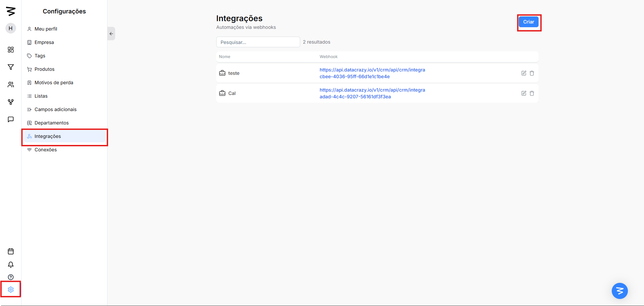Image resolution: width=644 pixels, height=306 pixels.
Task: Collapse the settings panel with arrow
Action: [x=111, y=34]
